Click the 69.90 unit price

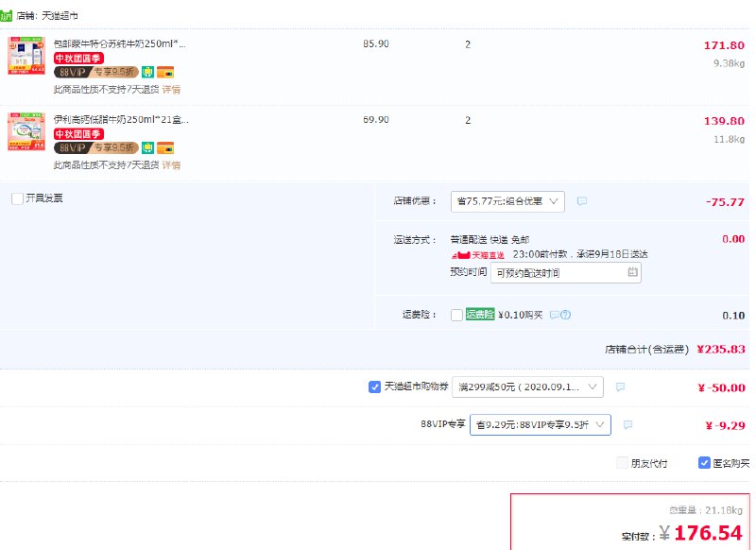(376, 119)
